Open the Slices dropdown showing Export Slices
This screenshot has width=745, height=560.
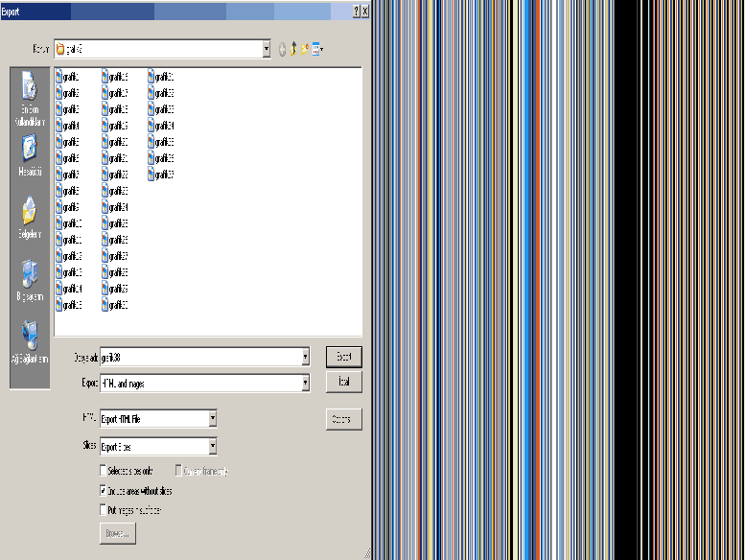tap(213, 446)
